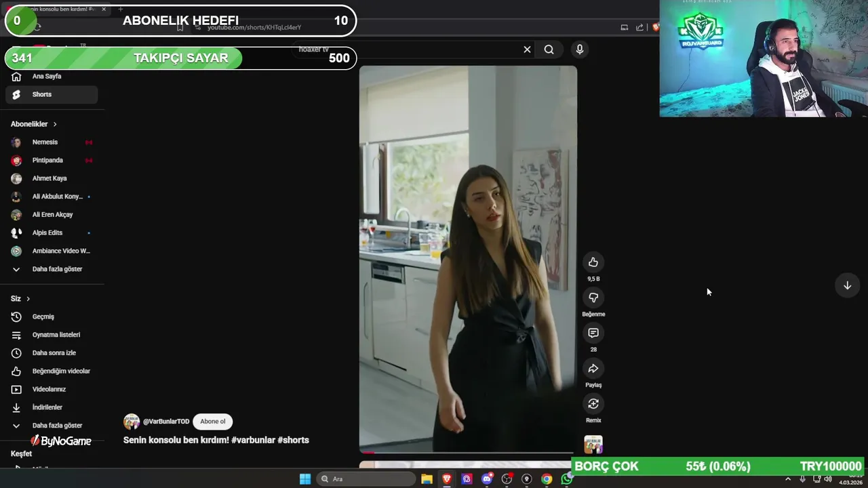The height and width of the screenshot is (488, 868).
Task: Open Ali Akbulut Kony... channel
Action: coord(52,197)
